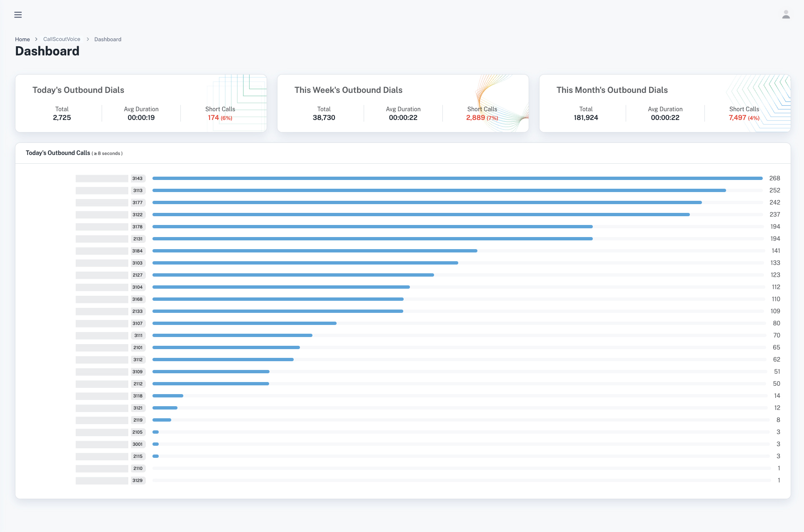
Task: Click the breadcrumb chevron after CallScoutVoice
Action: click(x=88, y=39)
